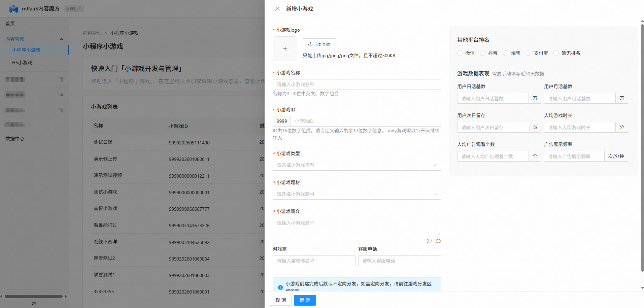Click the 测试小游戏 row name
The height and width of the screenshot is (308, 644).
[x=105, y=192]
